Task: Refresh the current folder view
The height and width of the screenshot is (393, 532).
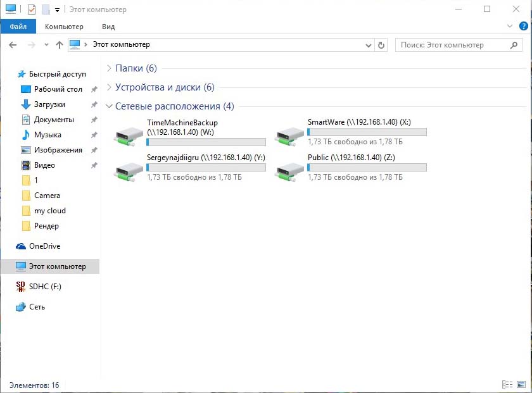Action: point(381,45)
